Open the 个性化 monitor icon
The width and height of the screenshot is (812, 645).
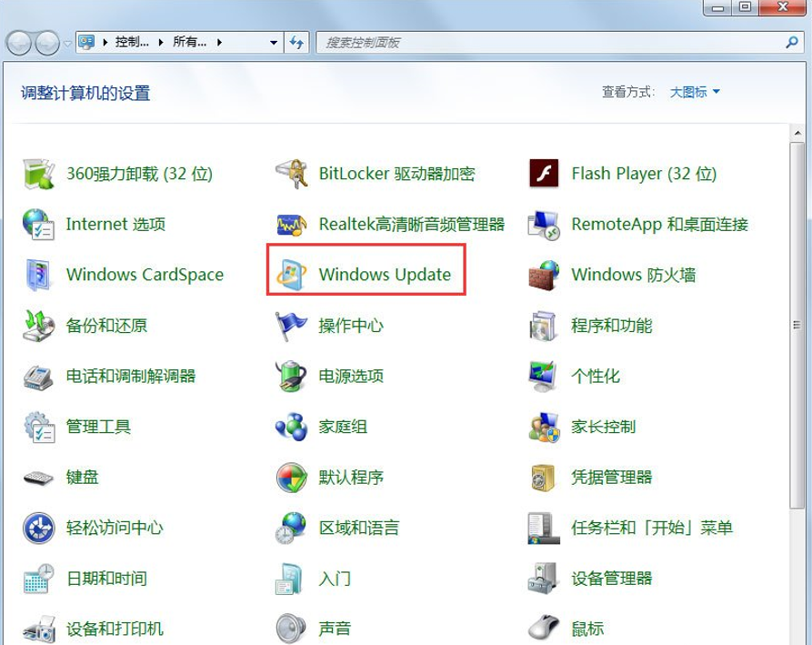(543, 376)
